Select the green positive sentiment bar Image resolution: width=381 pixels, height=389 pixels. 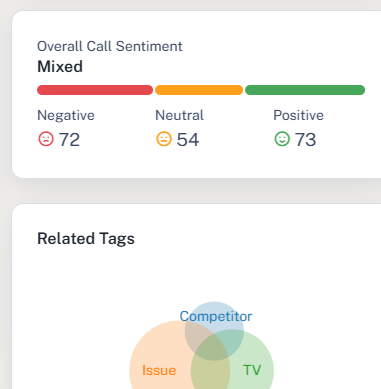coord(305,90)
